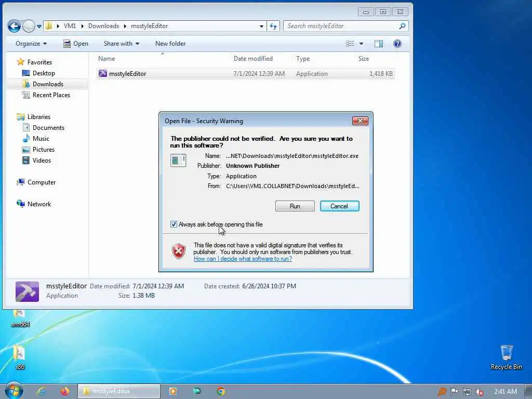Click the msstyleEditor taskbar button
532x399 pixels.
pyautogui.click(x=119, y=392)
